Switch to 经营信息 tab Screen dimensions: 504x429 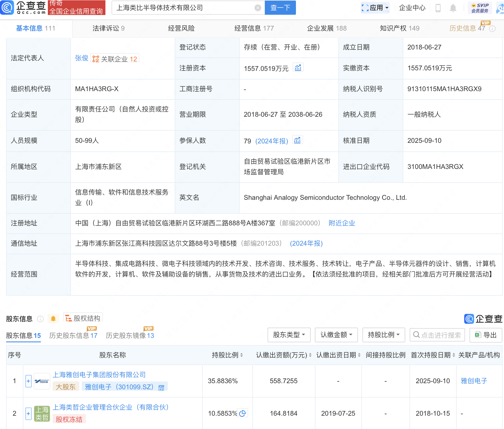[x=254, y=28]
